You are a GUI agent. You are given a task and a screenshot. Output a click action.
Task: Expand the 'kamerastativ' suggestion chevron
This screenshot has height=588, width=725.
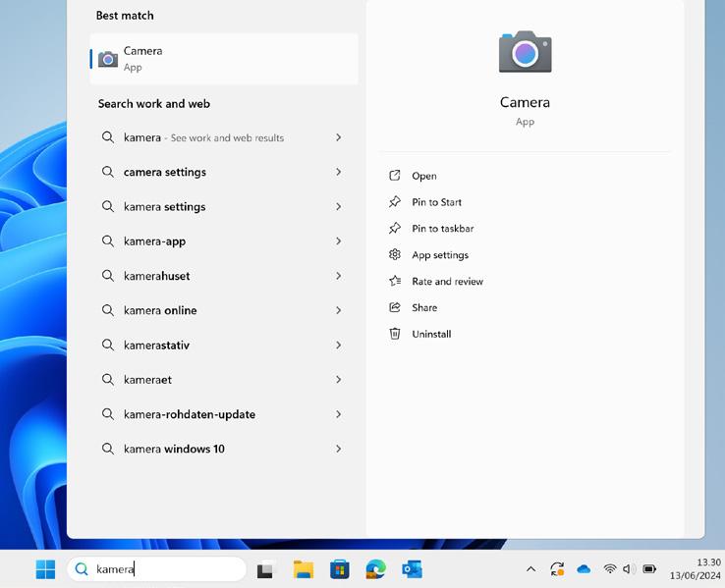coord(339,345)
